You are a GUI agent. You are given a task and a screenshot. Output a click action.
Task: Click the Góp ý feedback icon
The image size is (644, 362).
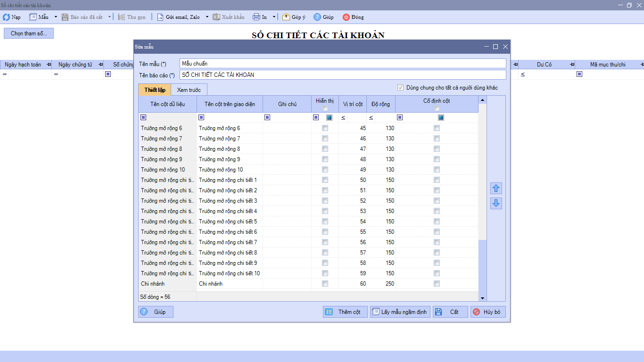pyautogui.click(x=286, y=17)
